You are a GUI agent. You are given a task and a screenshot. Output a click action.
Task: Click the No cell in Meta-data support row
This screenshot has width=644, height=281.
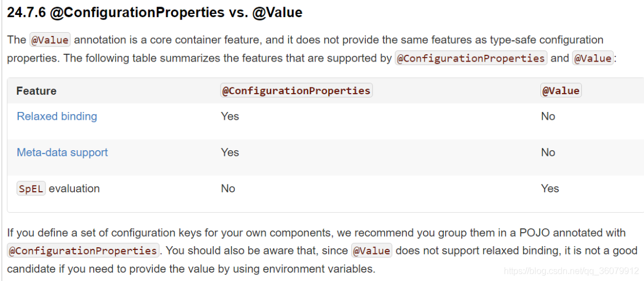tap(548, 152)
